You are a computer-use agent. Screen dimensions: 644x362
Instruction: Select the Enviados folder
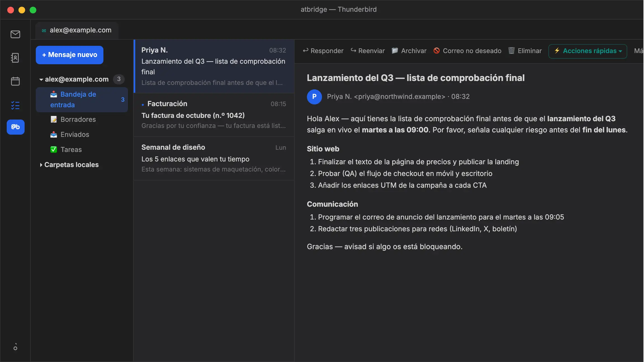(82, 135)
